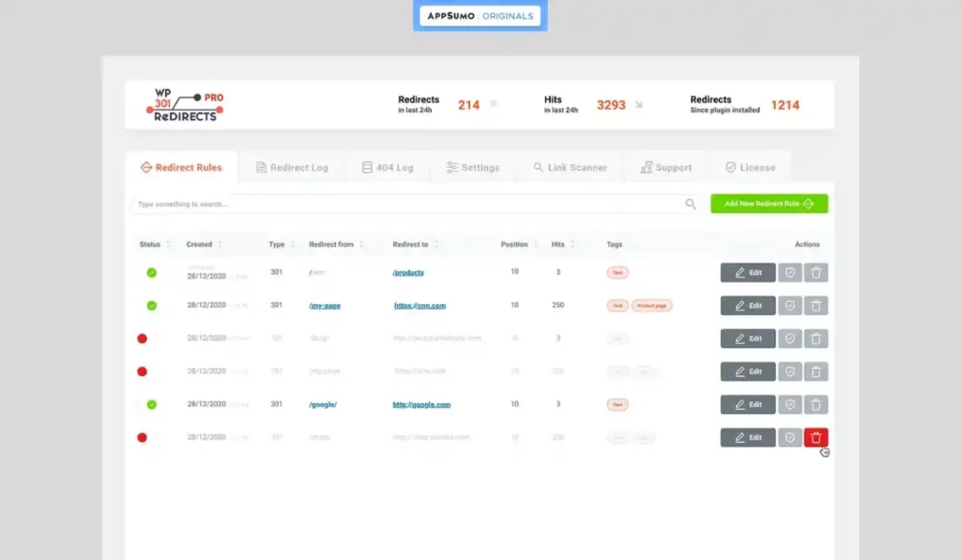This screenshot has width=961, height=560.
Task: Switch to the 404 Log tab
Action: [387, 168]
